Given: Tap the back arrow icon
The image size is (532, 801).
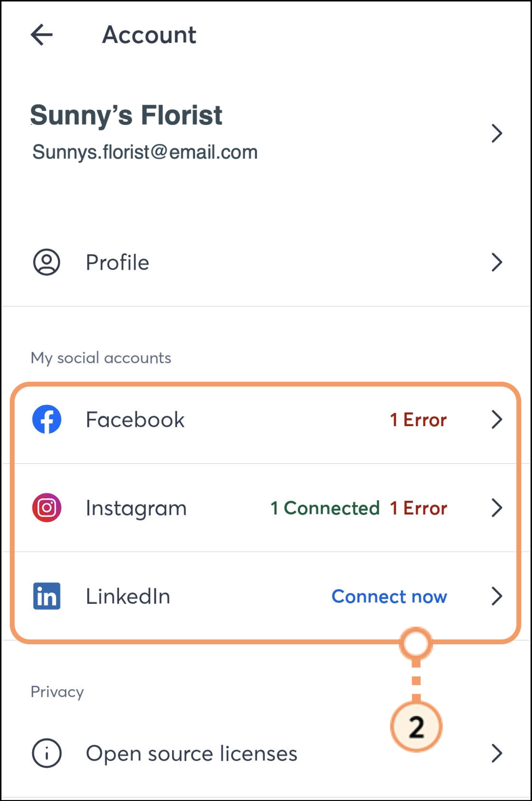Looking at the screenshot, I should click(41, 35).
